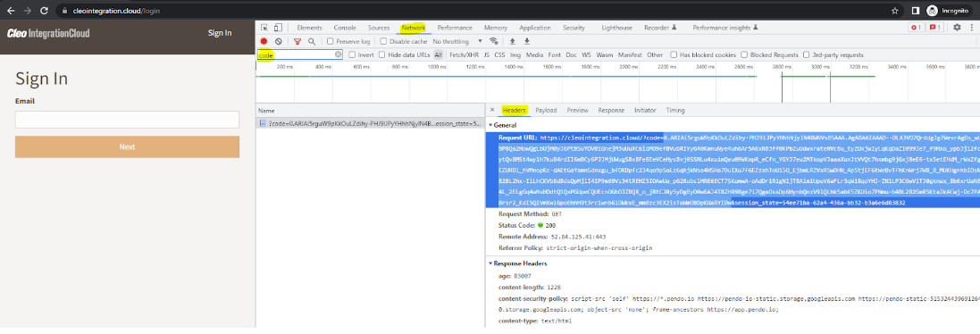
Task: Import HAR file with upload arrow
Action: (513, 41)
